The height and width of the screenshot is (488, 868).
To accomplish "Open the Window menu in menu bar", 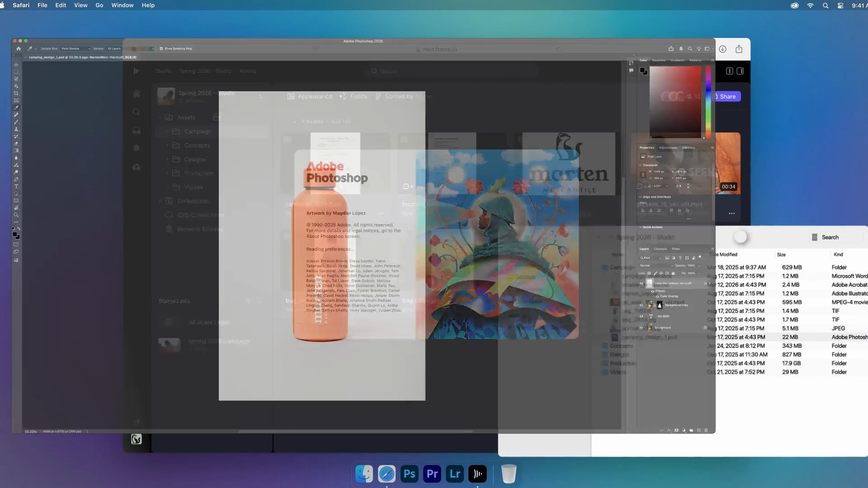I will click(x=122, y=5).
